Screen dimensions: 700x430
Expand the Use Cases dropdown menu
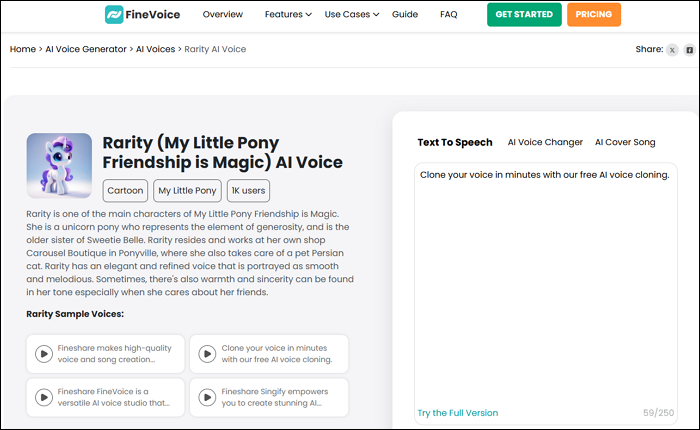coord(352,15)
